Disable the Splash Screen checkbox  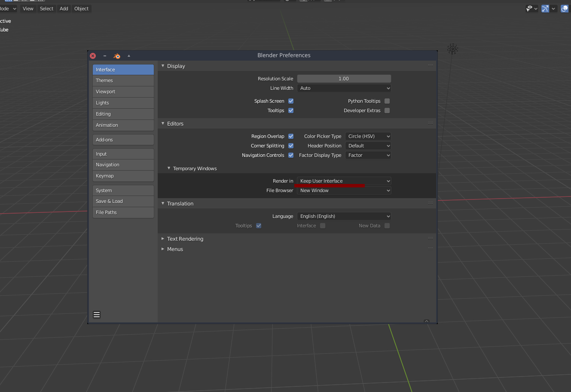[291, 101]
